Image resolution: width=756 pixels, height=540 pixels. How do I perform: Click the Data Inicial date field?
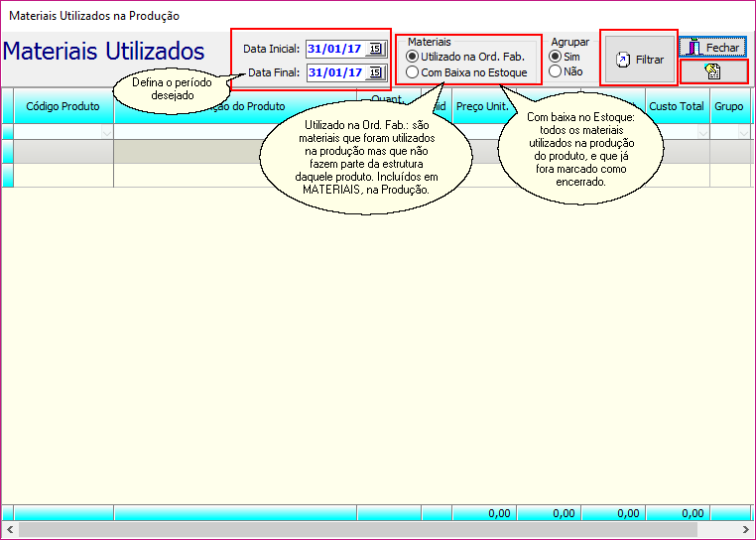[334, 49]
